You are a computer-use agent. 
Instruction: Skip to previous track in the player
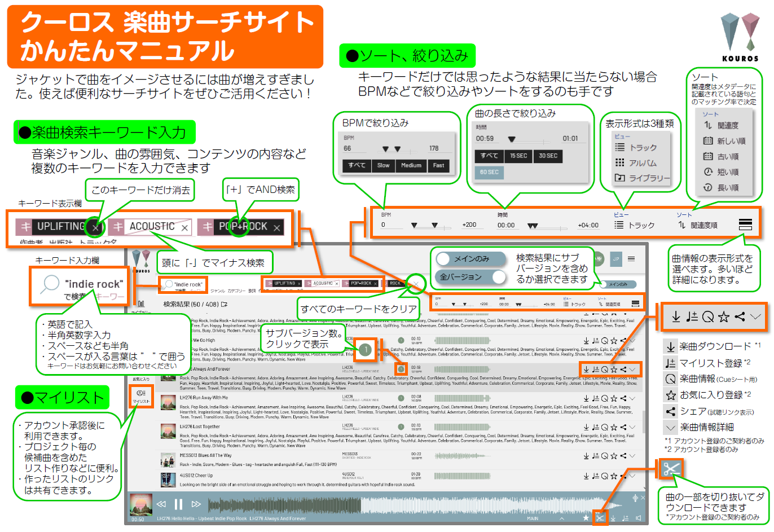point(161,504)
